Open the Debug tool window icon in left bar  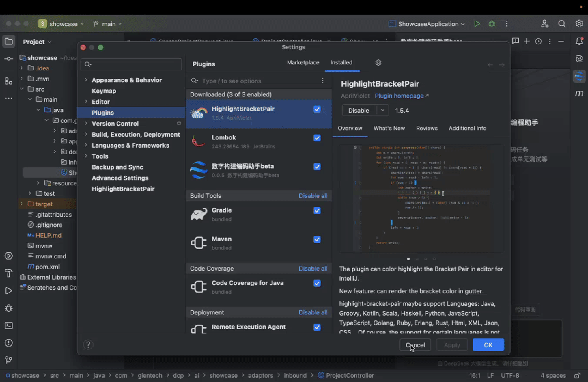click(x=9, y=308)
